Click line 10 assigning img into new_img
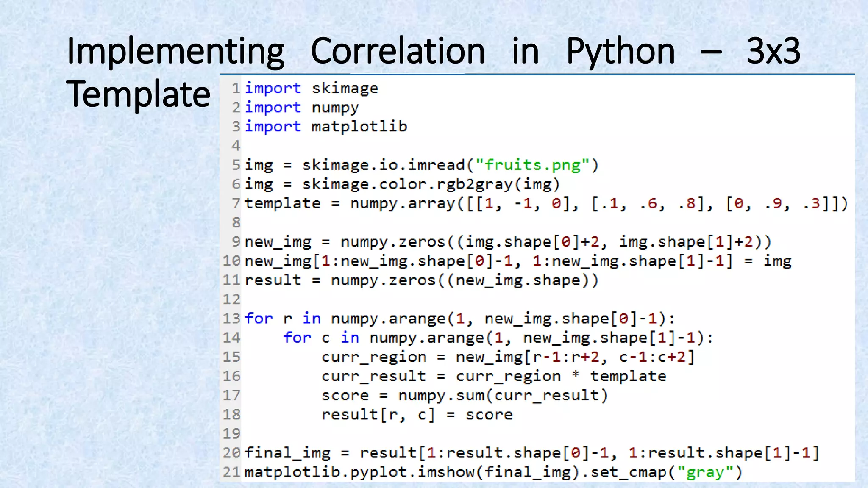The image size is (868, 488). click(x=518, y=261)
